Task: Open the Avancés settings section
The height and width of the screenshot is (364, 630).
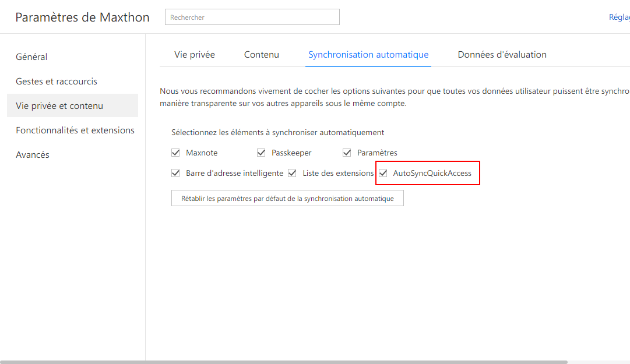Action: pyautogui.click(x=33, y=155)
